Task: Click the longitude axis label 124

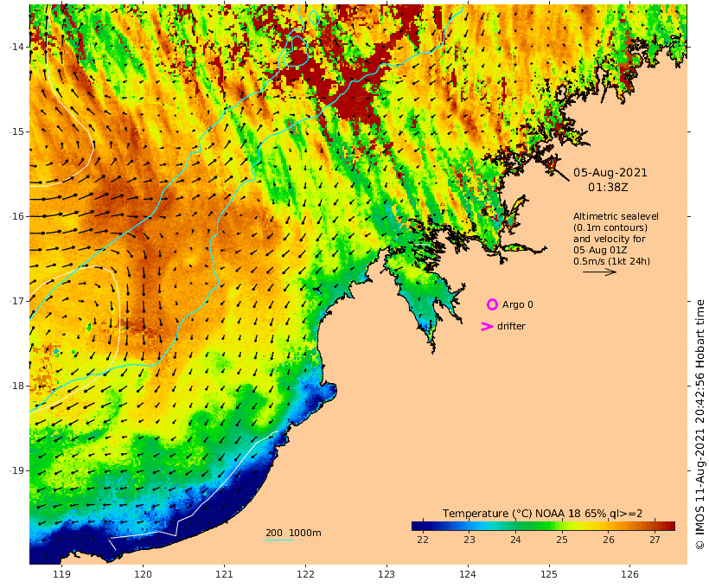Action: pos(468,574)
